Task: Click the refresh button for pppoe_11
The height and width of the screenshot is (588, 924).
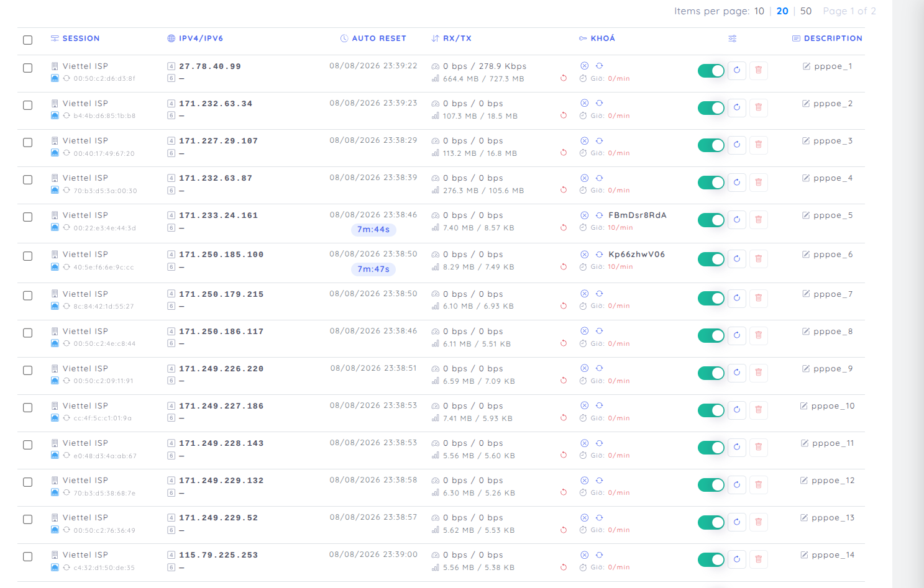Action: (737, 447)
